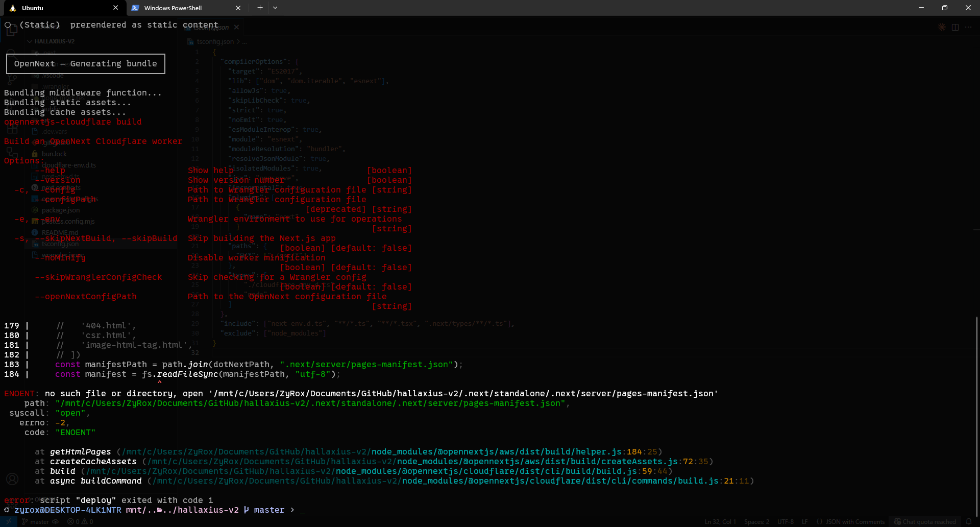Viewport: 980px width, 527px height.
Task: Open .dev.vars in VS Code explorer
Action: click(x=54, y=131)
